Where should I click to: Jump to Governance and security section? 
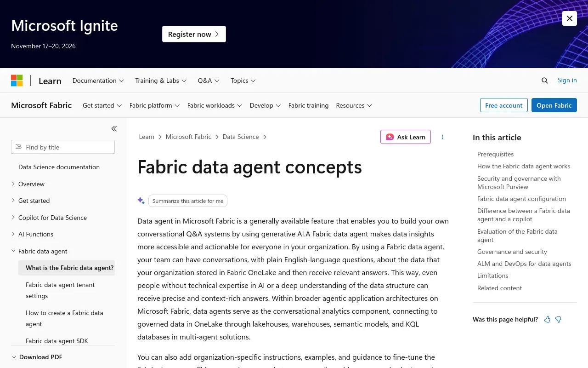tap(512, 252)
